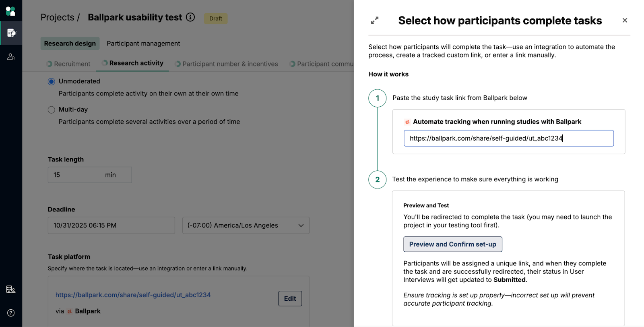This screenshot has height=327, width=644.
Task: Expand the side panel to full screen
Action: click(x=375, y=20)
